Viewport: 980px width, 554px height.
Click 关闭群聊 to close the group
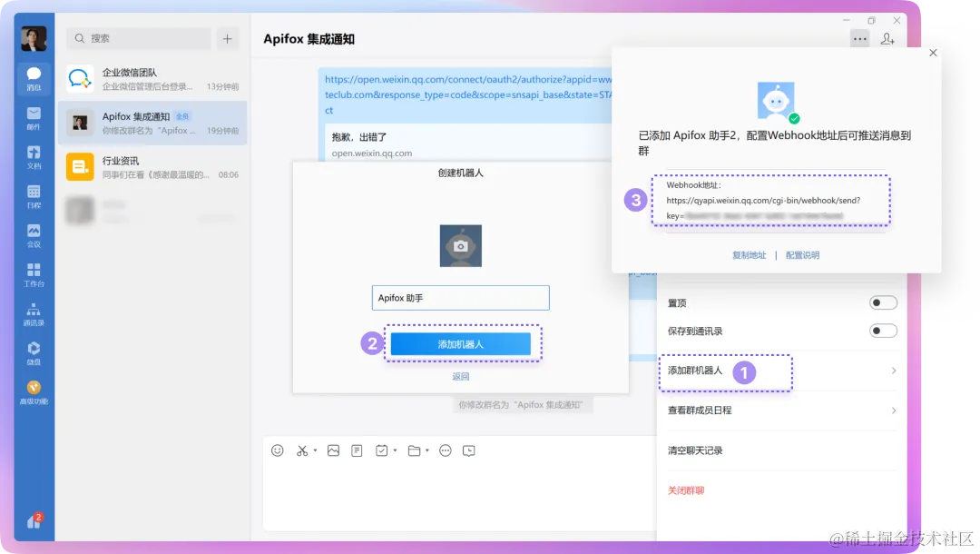pyautogui.click(x=686, y=490)
